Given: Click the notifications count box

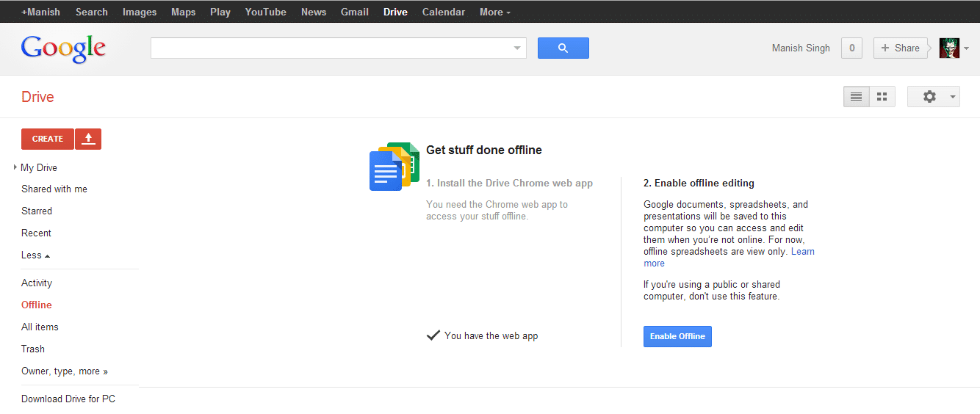Looking at the screenshot, I should point(851,48).
